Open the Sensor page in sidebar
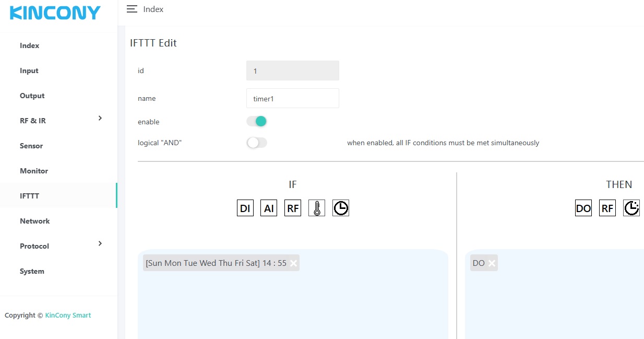The image size is (644, 339). point(31,146)
